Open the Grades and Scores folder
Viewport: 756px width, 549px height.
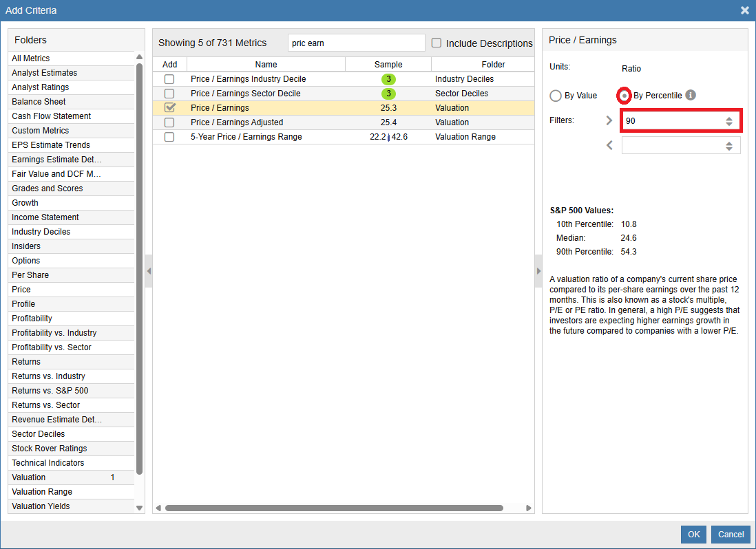click(71, 189)
